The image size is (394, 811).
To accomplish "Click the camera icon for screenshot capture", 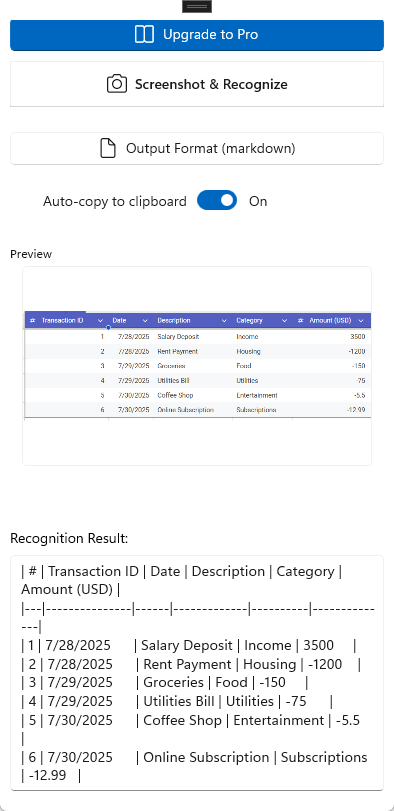I will tap(117, 84).
